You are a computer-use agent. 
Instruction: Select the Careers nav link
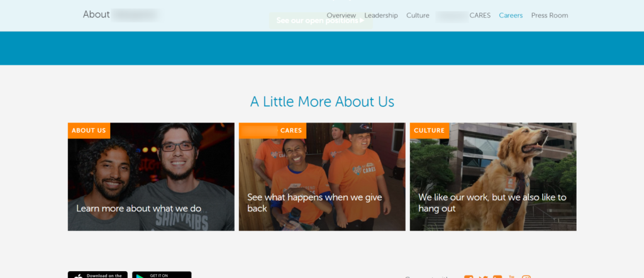[511, 16]
